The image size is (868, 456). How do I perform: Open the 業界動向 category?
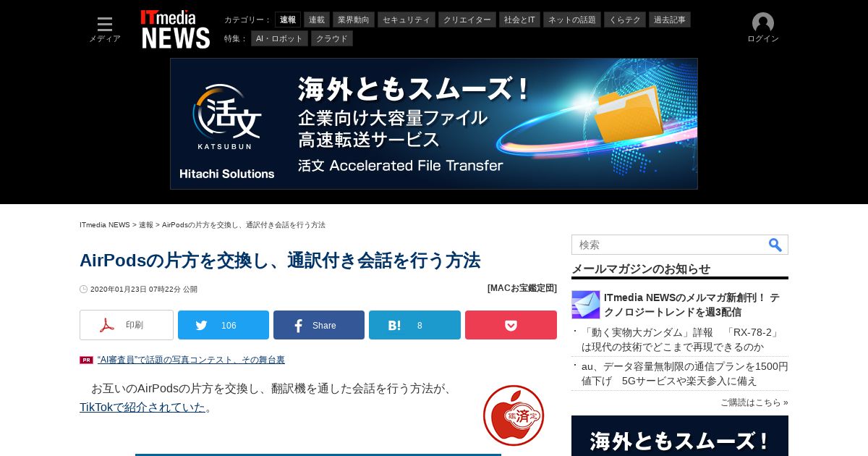click(354, 20)
